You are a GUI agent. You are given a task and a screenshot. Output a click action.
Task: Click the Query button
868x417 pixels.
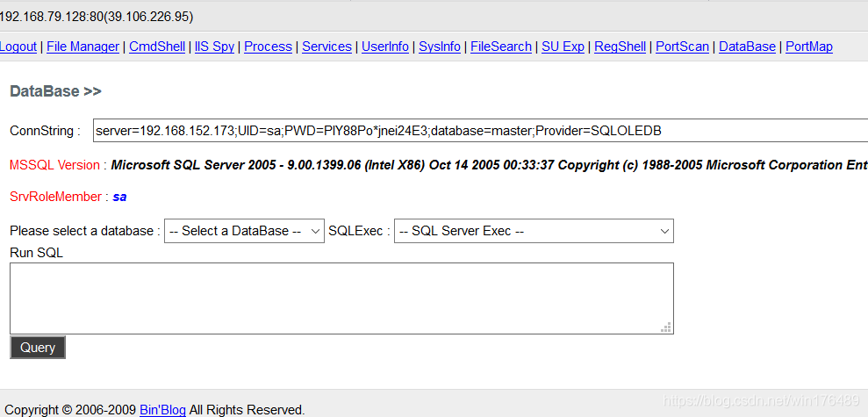(38, 348)
